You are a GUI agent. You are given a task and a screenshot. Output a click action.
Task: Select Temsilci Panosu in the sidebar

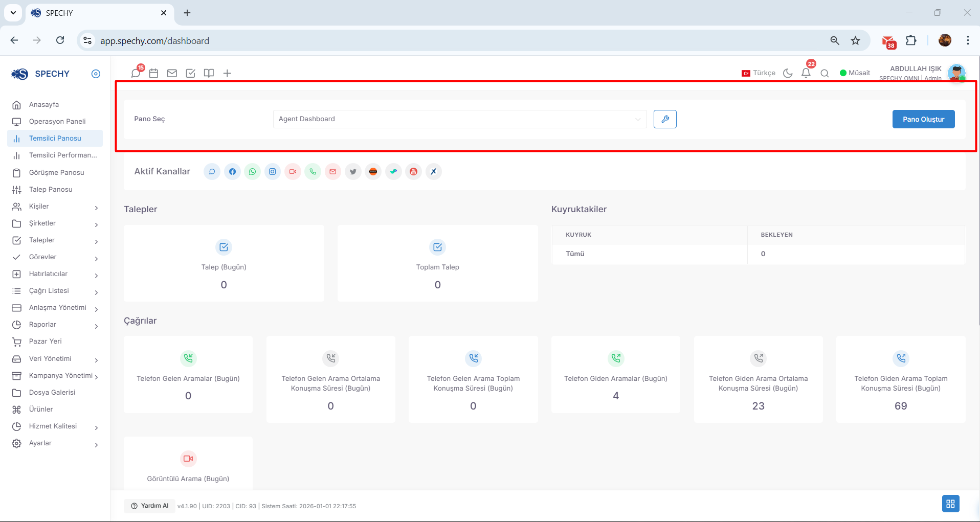tap(55, 139)
